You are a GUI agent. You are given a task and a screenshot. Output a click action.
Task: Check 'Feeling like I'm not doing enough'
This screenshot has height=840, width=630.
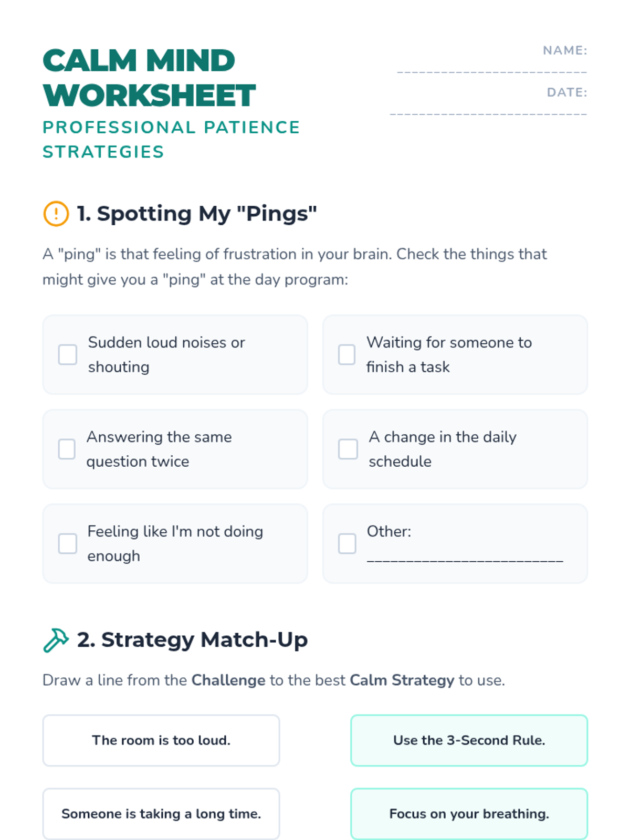point(67,543)
